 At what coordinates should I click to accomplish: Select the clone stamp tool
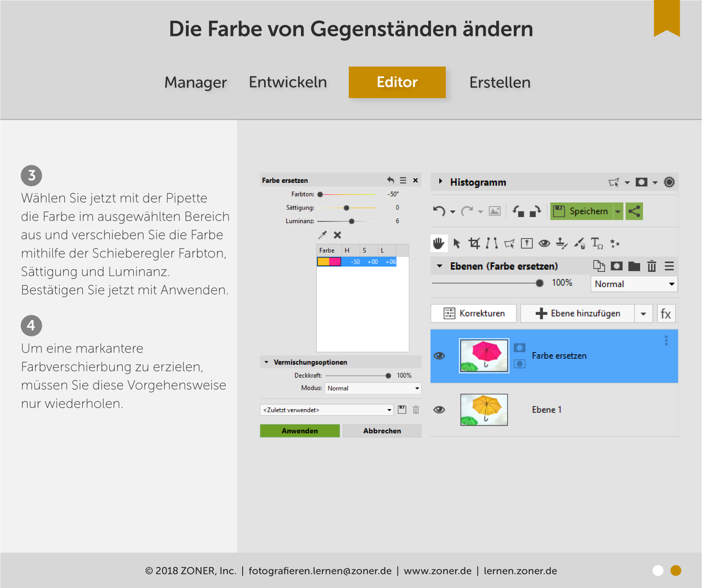point(562,243)
